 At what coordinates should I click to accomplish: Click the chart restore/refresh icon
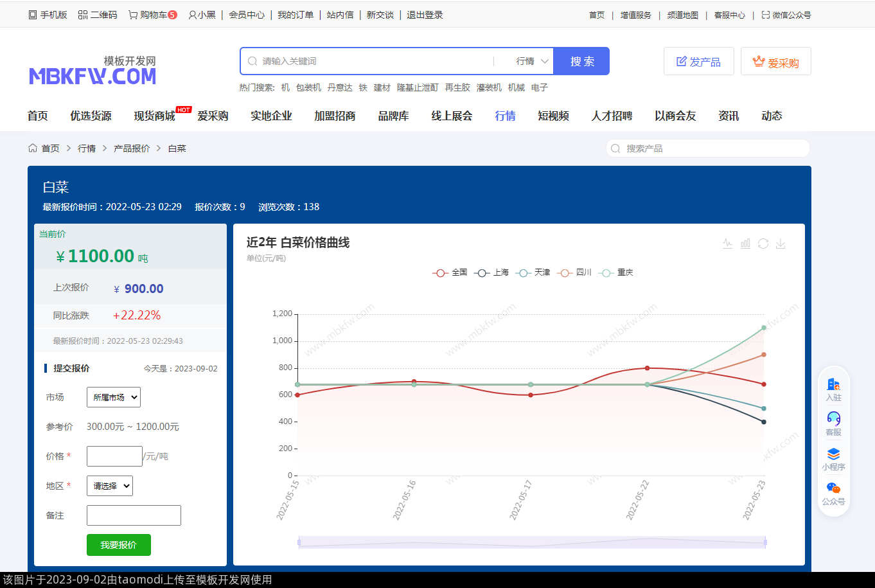(x=763, y=244)
